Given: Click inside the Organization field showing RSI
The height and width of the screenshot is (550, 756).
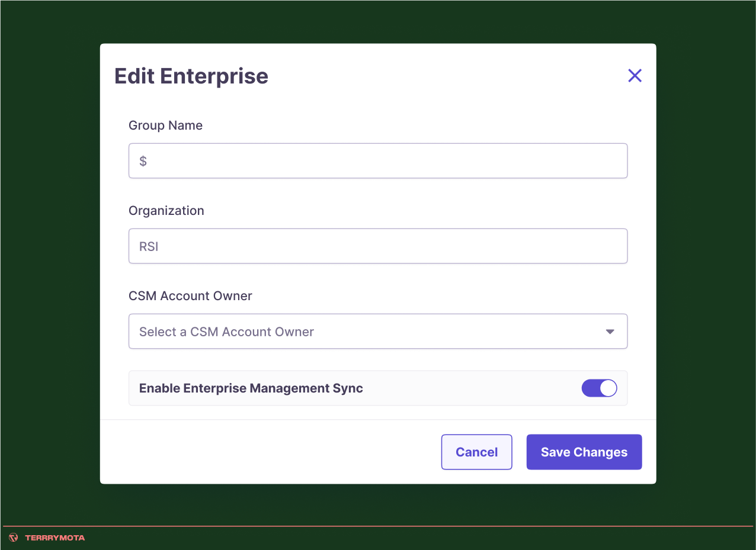Looking at the screenshot, I should coord(378,246).
